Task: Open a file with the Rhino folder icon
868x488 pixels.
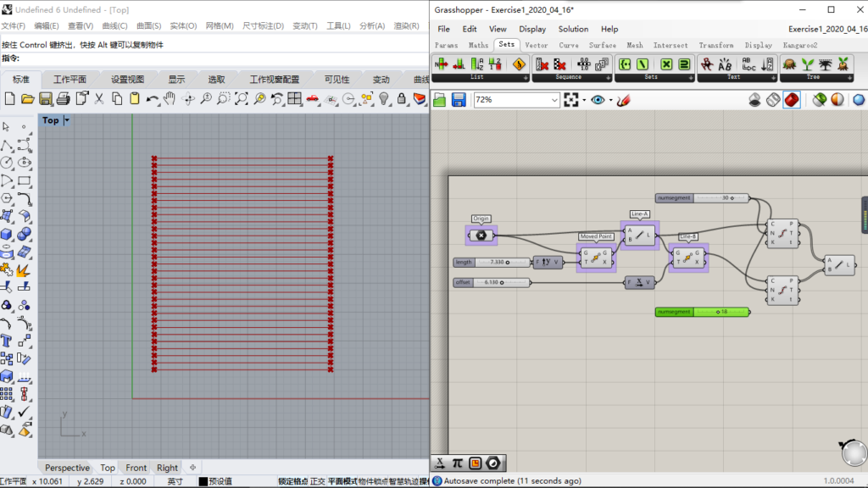Action: pos(28,99)
